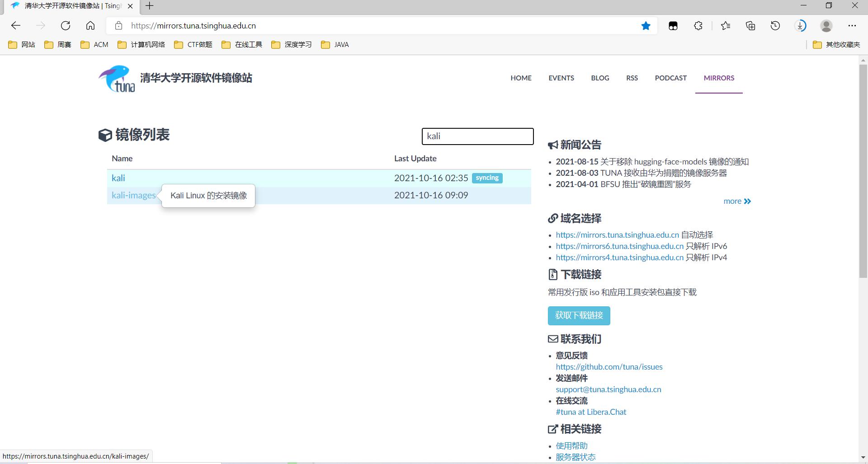868x464 pixels.
Task: Open the ACM bookmarks folder
Action: [x=94, y=44]
